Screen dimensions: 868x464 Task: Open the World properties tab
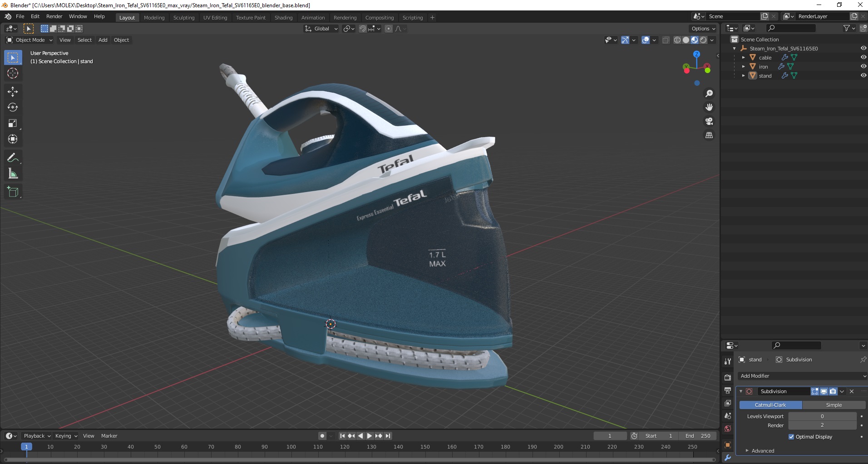point(728,429)
